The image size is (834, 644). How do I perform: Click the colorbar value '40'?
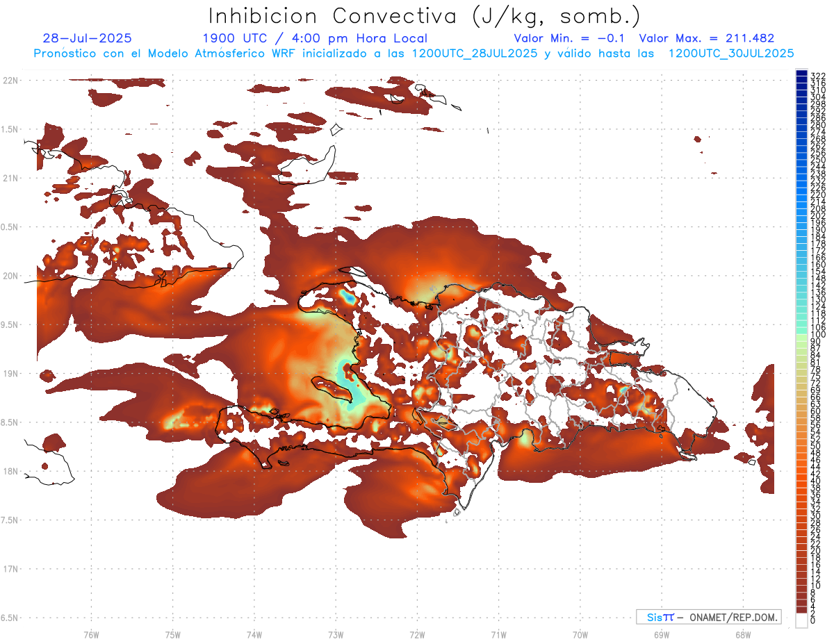pos(816,481)
